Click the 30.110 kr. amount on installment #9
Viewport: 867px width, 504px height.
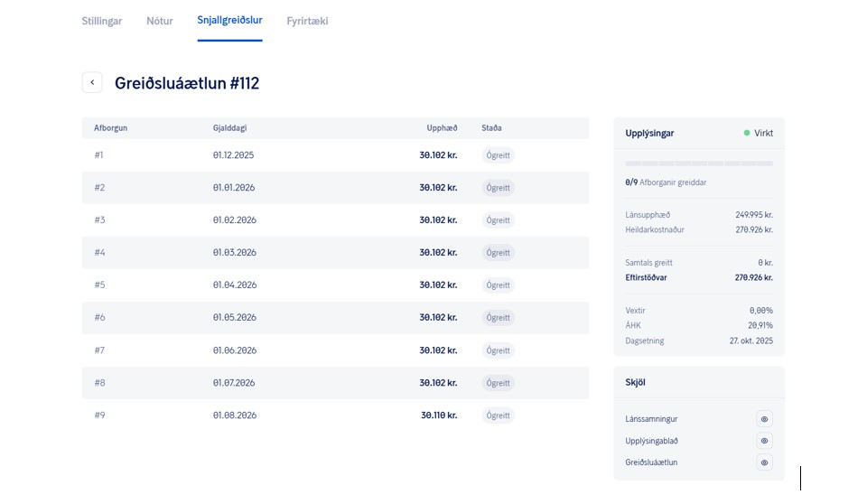point(439,415)
